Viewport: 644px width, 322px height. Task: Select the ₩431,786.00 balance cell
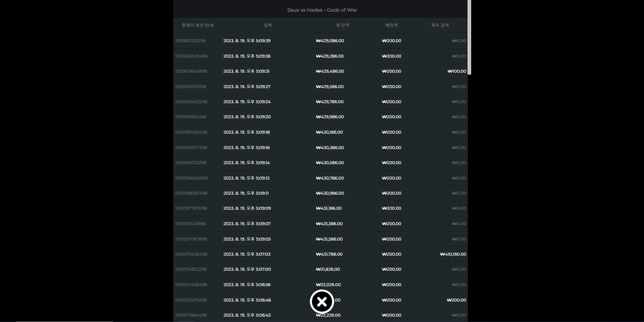click(x=329, y=254)
